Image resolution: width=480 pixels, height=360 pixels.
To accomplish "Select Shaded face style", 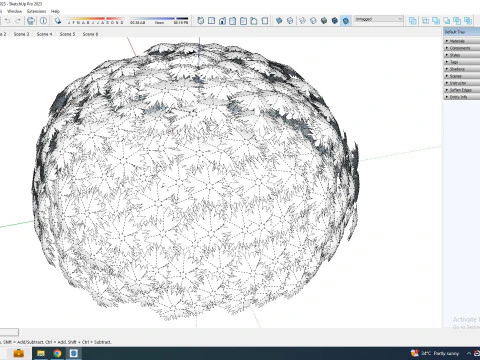I will coord(324,21).
